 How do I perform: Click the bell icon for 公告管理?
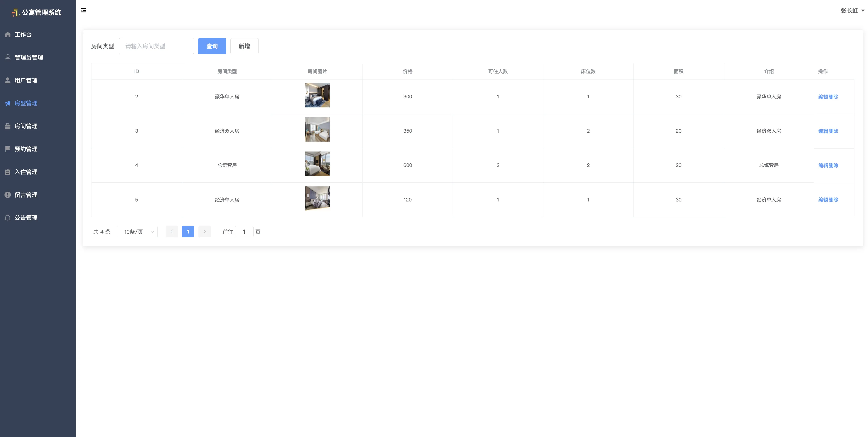pos(8,218)
